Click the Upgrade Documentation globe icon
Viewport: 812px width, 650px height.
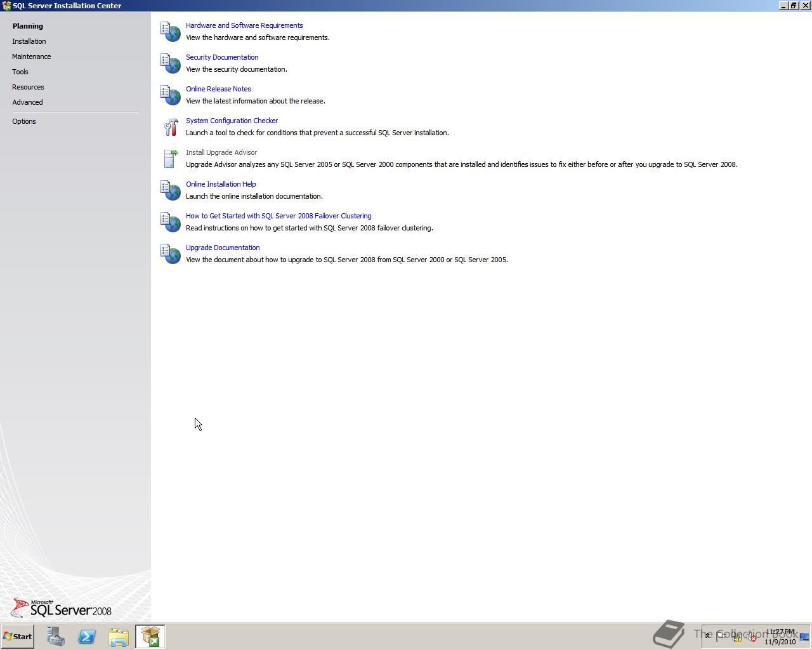(171, 254)
